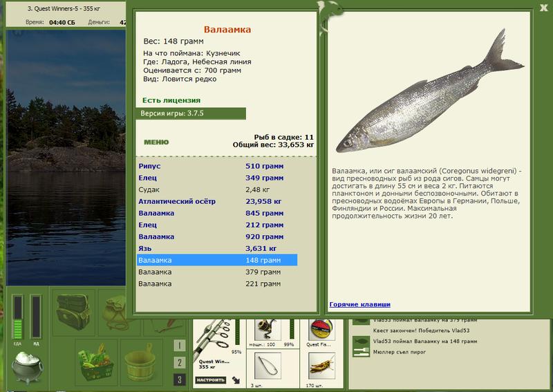
Task: Click the Версия игры: 3.7.5 bar
Action: [x=191, y=113]
